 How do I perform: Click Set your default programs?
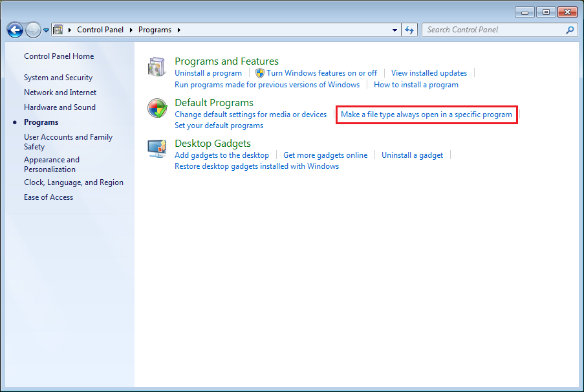(x=219, y=125)
